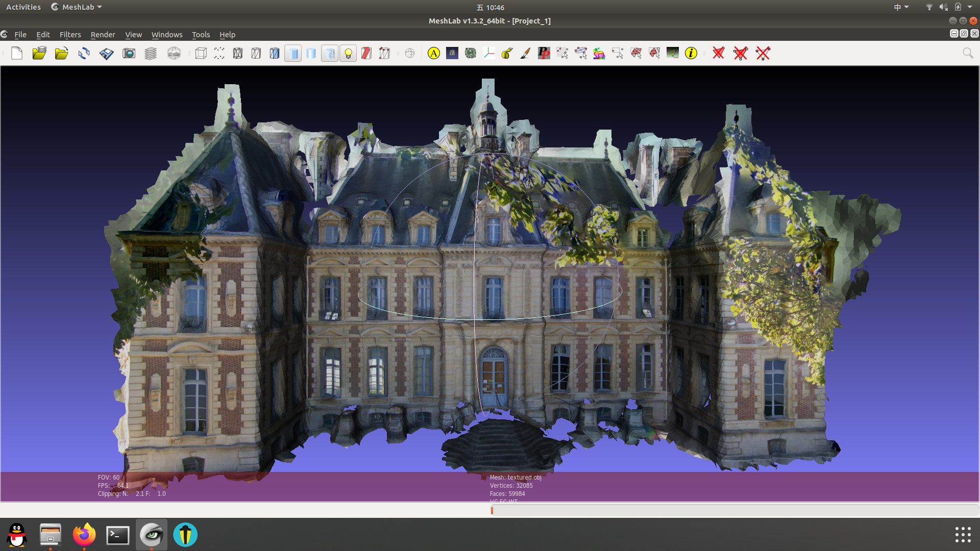
Task: Open File menu
Action: tap(20, 35)
